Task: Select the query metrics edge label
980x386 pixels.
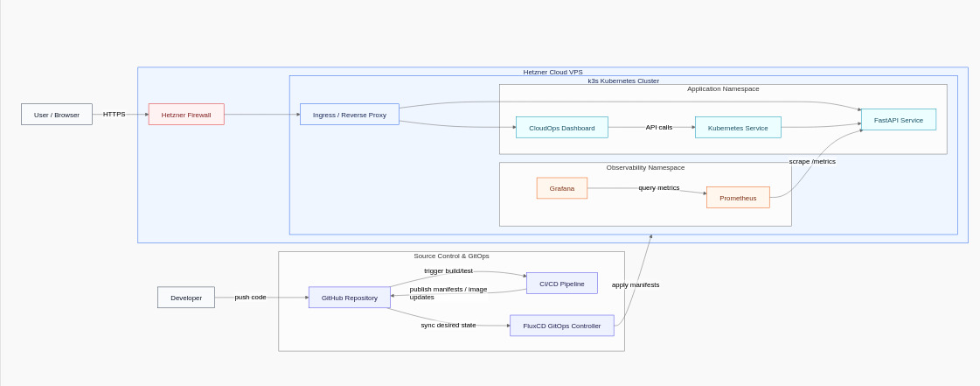Action: (x=659, y=187)
